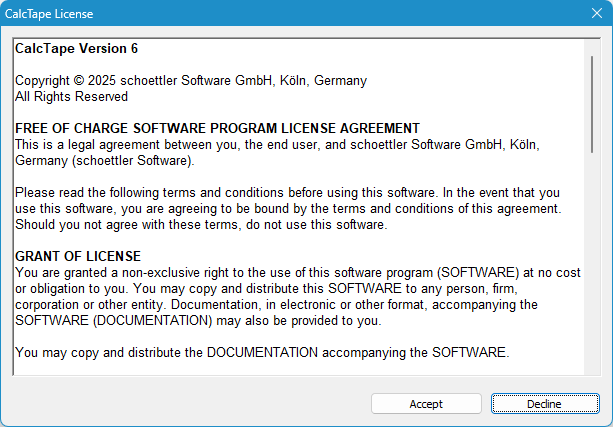Screen dimensions: 613x427
Task: Click the All Rights Reserved line
Action: (71, 97)
